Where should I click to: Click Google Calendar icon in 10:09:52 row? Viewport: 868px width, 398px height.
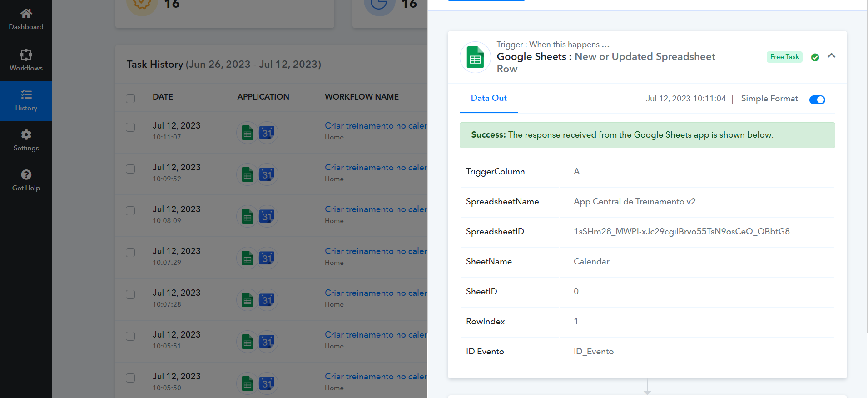267,174
